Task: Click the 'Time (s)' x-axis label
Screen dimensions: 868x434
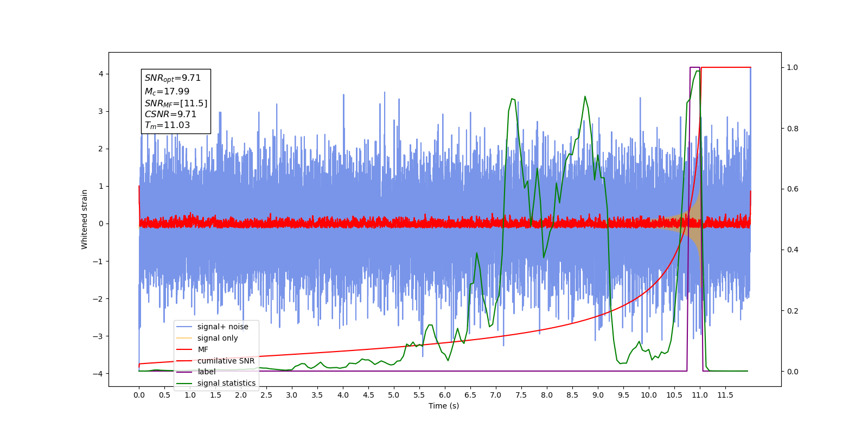Action: point(444,406)
